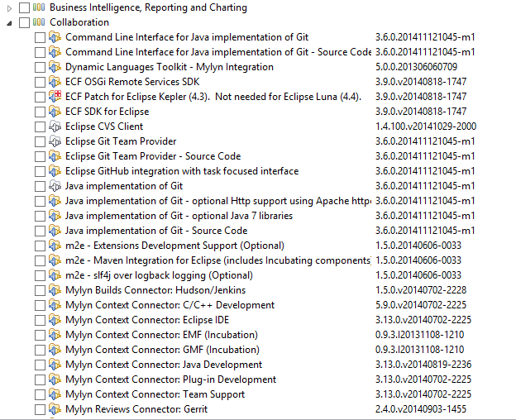This screenshot has height=420, width=516.
Task: Click the greyed Eclipse Git Team Provider icon
Action: coord(55,141)
